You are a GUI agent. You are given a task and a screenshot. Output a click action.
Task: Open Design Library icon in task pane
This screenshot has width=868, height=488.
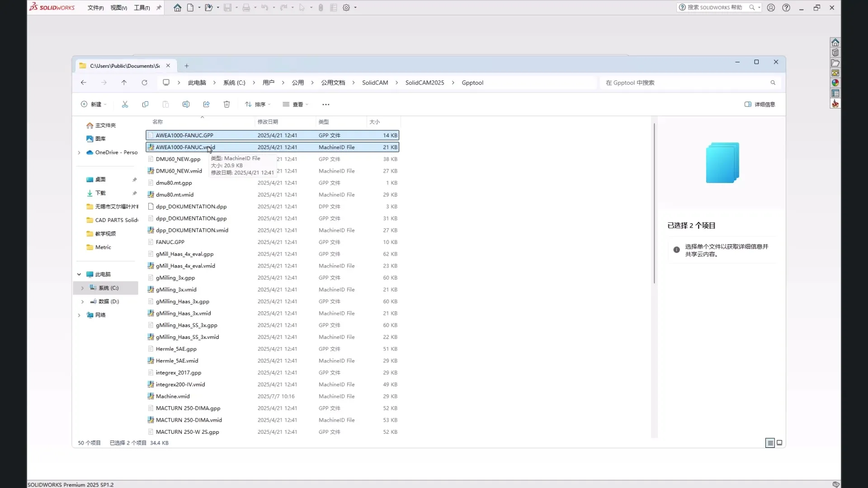point(835,53)
